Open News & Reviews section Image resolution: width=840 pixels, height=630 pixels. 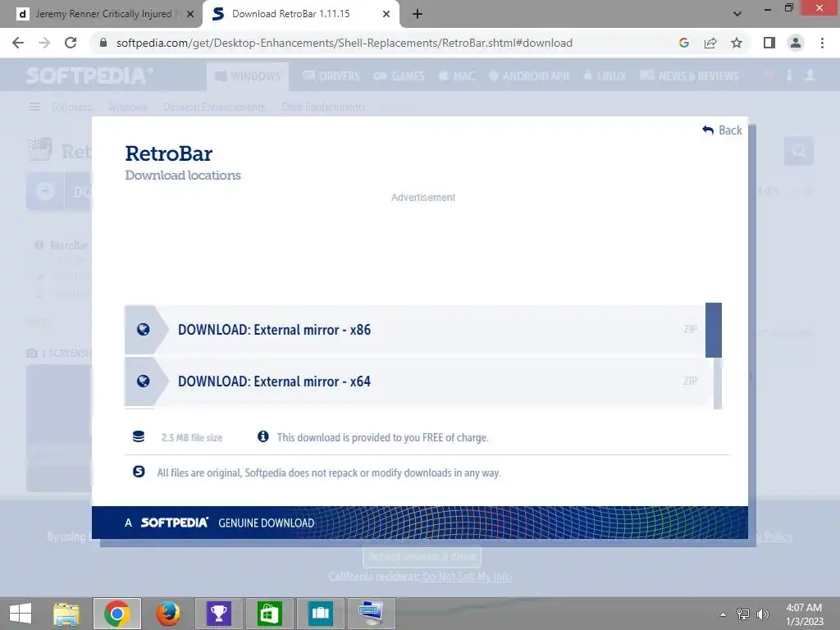click(x=689, y=76)
